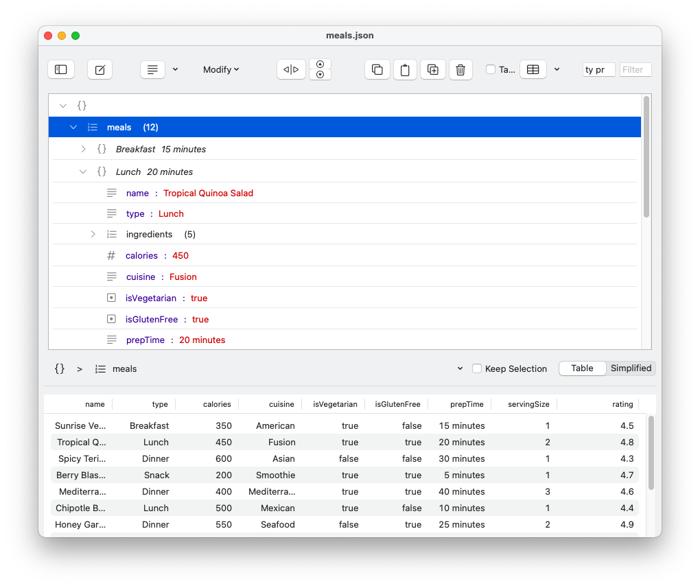
Task: Expand the Breakfast object
Action: click(83, 149)
